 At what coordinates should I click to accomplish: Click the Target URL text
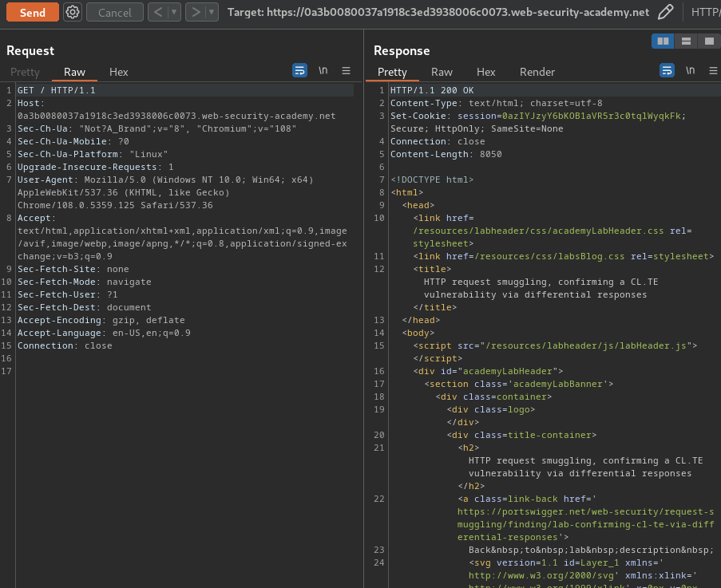coord(438,12)
